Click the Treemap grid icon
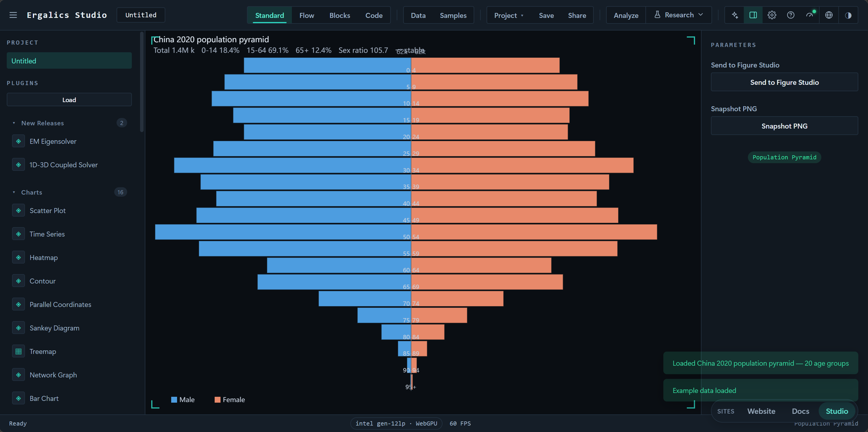This screenshot has width=868, height=432. tap(18, 352)
